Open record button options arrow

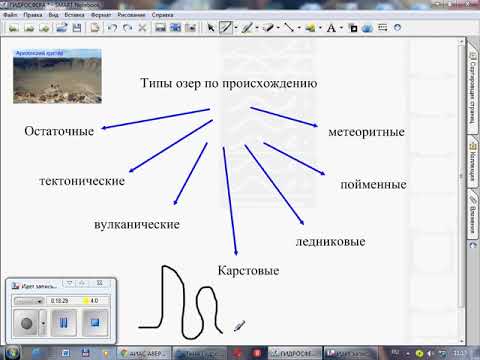pyautogui.click(x=43, y=323)
